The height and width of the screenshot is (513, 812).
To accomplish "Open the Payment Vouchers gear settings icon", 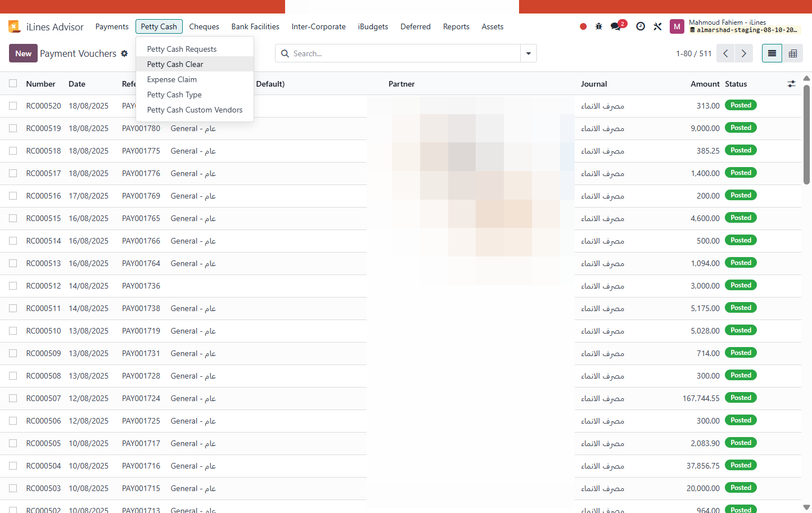I will click(124, 53).
